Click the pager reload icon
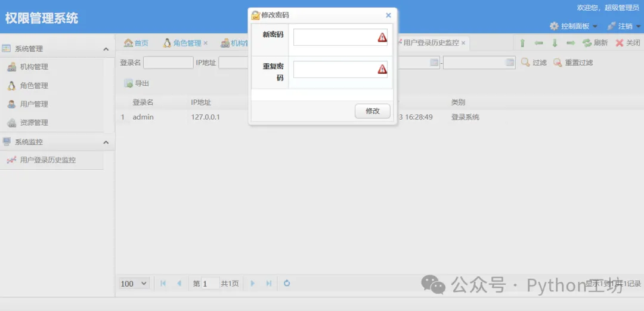Image resolution: width=644 pixels, height=311 pixels. point(287,283)
